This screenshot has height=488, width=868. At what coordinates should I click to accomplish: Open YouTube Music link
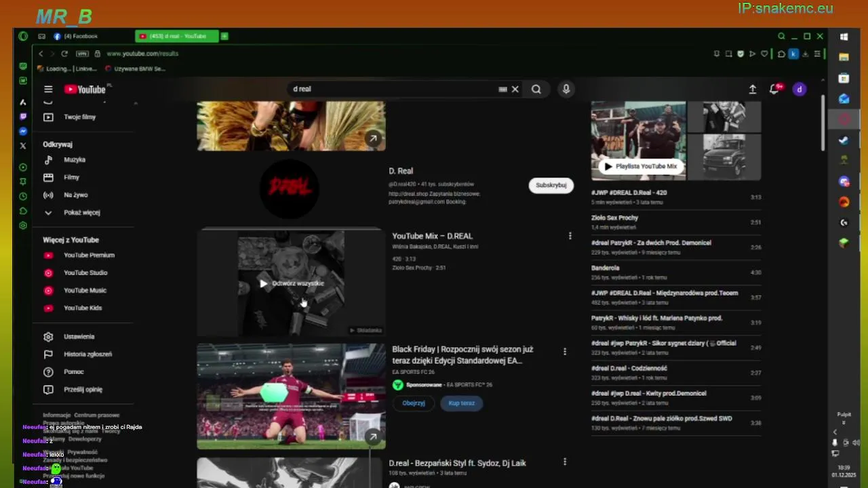[85, 290]
